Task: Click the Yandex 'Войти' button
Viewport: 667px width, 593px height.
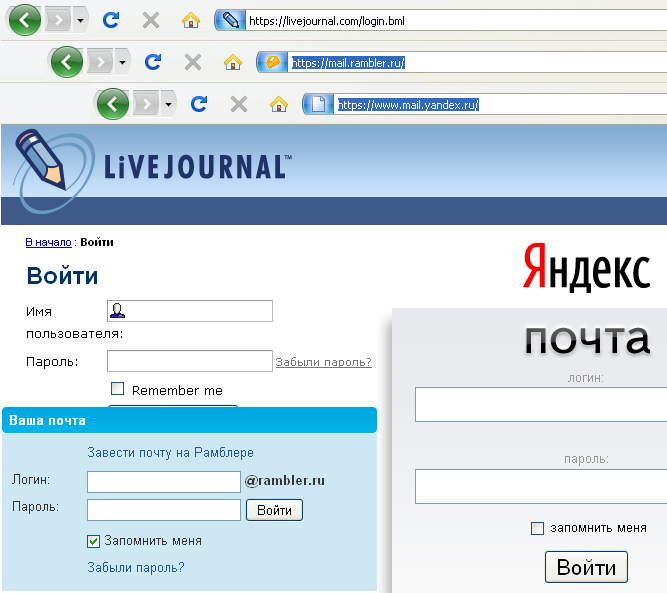Action: coord(586,567)
